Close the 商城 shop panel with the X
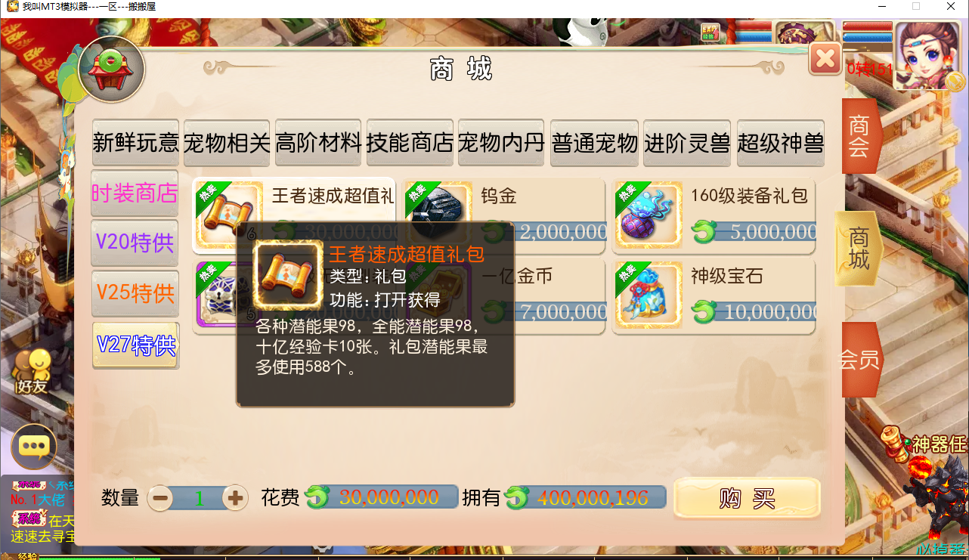This screenshot has width=969, height=560. tap(825, 58)
